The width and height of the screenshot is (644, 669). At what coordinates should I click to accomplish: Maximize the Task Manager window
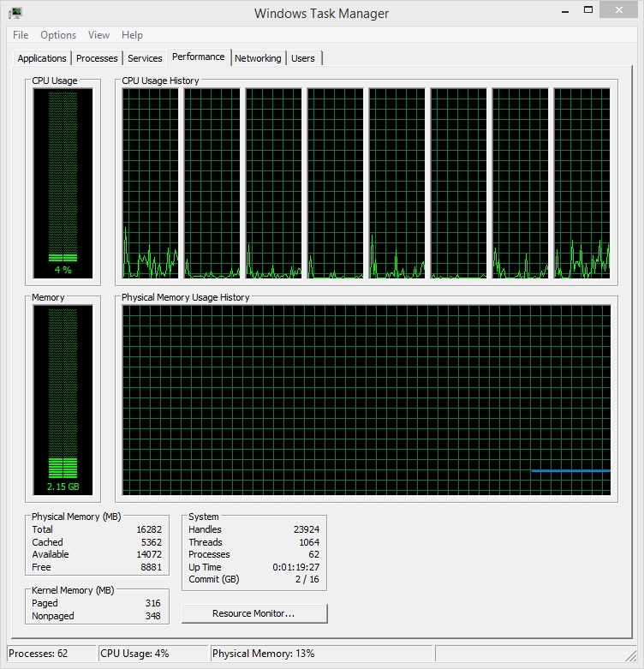(588, 10)
